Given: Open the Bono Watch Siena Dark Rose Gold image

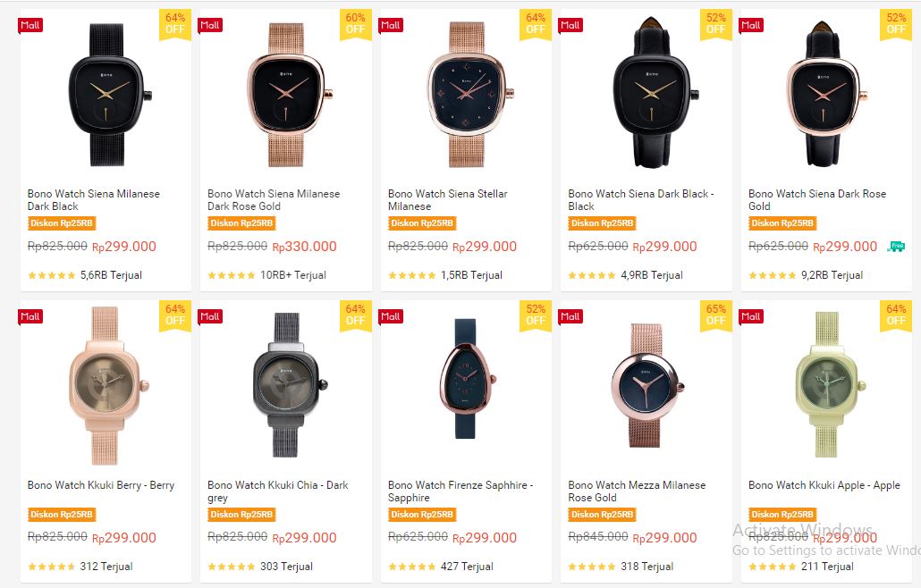Looking at the screenshot, I should [826, 94].
